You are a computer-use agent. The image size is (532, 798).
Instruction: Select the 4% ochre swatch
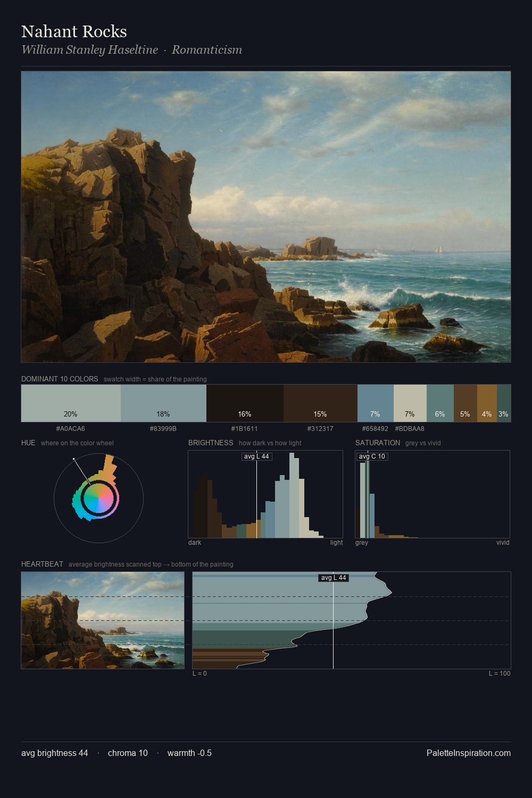coord(487,403)
